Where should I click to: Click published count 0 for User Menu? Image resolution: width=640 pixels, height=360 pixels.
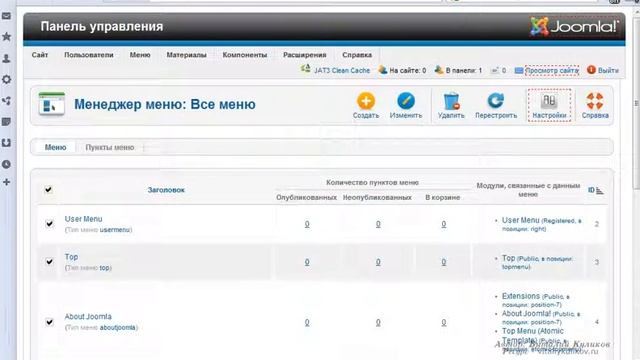point(307,224)
